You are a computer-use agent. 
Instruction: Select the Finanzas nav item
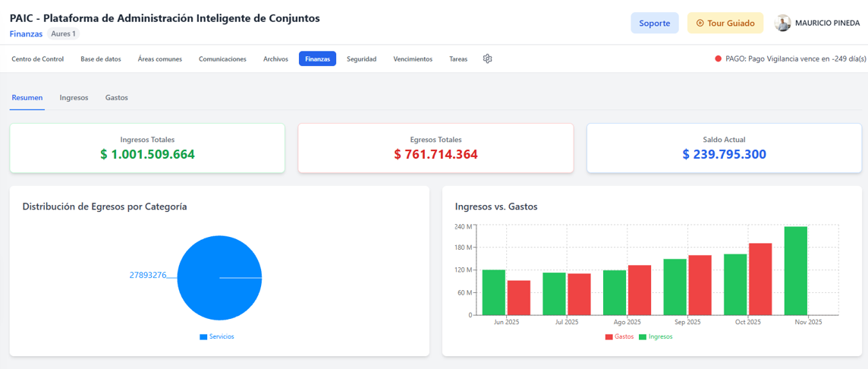[317, 58]
